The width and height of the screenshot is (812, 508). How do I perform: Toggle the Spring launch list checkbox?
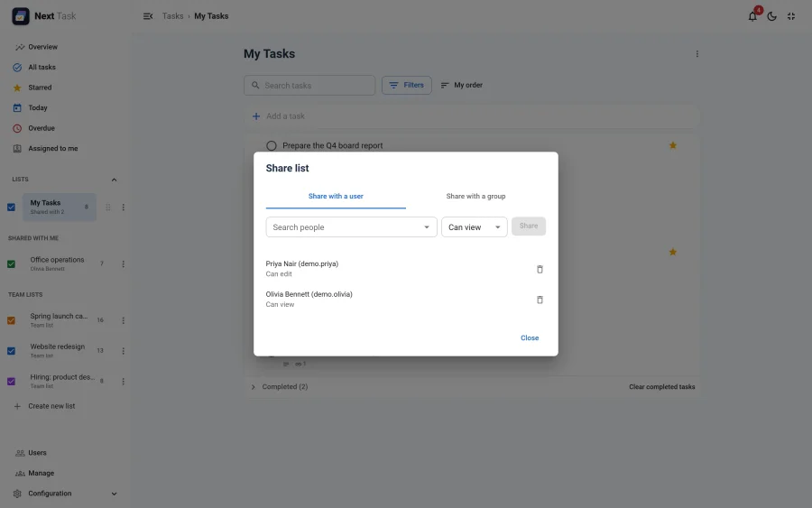pos(11,320)
